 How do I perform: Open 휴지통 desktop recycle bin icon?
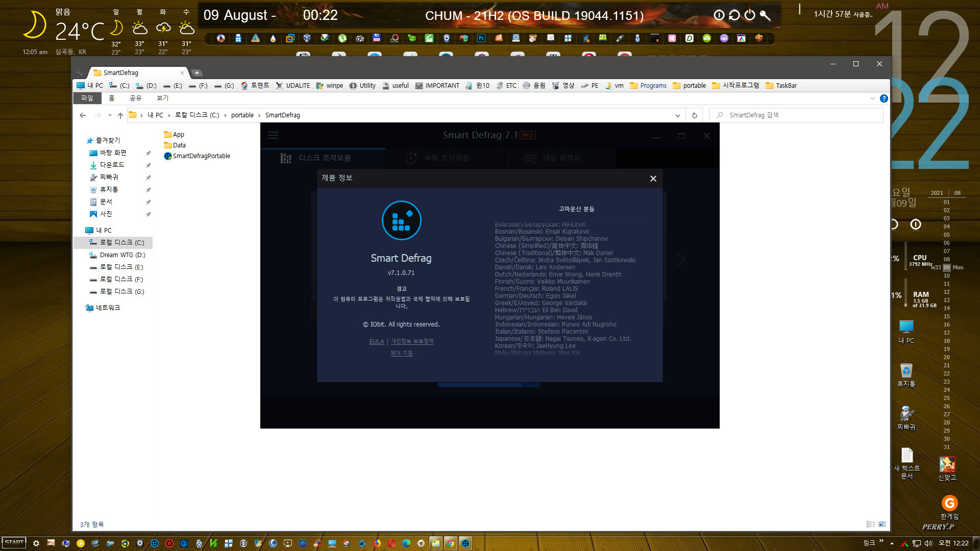pos(906,375)
